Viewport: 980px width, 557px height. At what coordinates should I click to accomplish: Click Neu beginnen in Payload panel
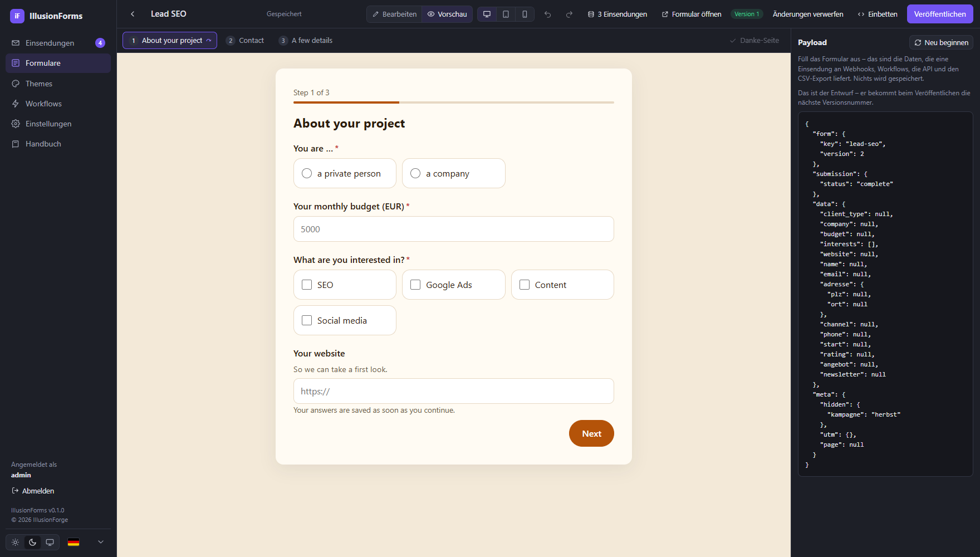[x=941, y=42]
